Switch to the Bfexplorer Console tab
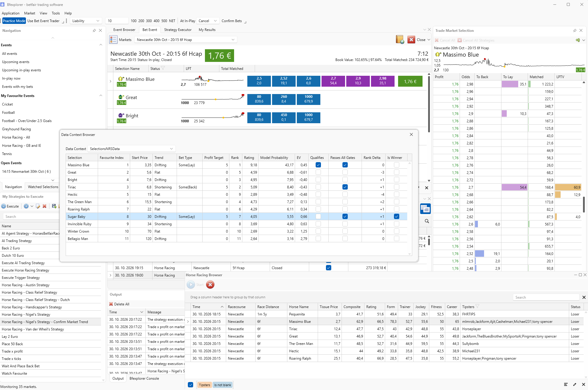The height and width of the screenshot is (390, 588). (x=144, y=378)
